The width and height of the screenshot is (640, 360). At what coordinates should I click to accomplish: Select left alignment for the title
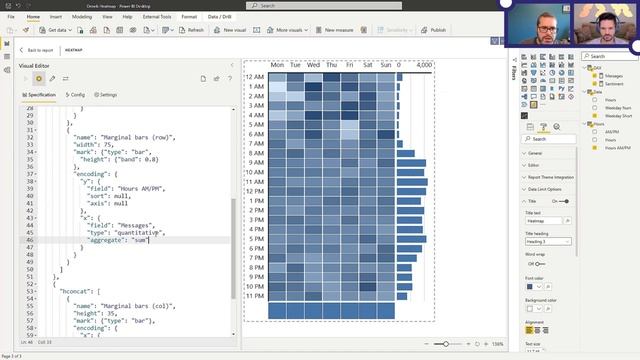[x=529, y=330]
